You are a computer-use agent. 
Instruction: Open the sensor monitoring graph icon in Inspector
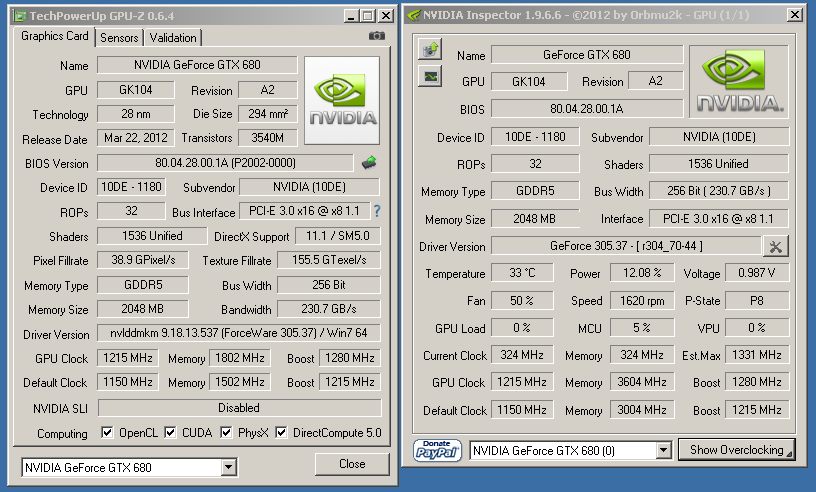click(429, 75)
